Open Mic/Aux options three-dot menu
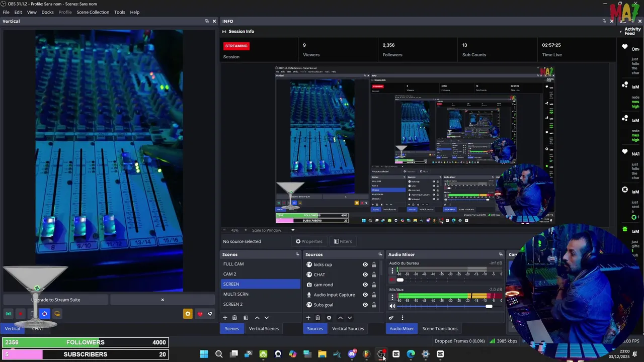Image resolution: width=644 pixels, height=362 pixels. point(392,297)
